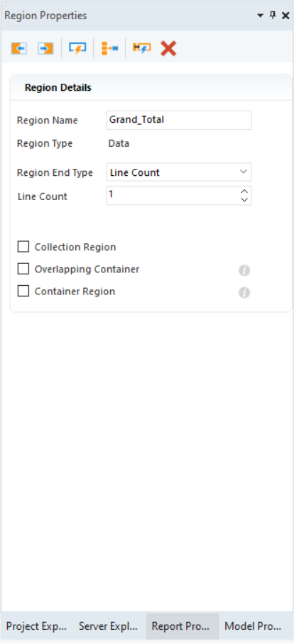Click the Overlapping Container info icon
The image size is (294, 644).
pyautogui.click(x=244, y=270)
